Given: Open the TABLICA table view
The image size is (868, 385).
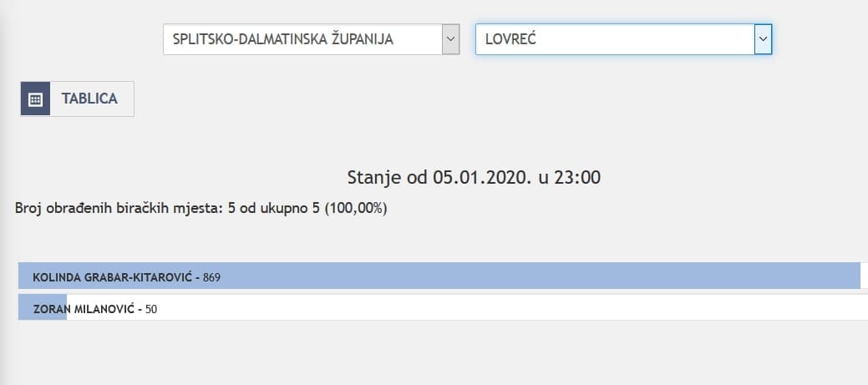Looking at the screenshot, I should tap(89, 99).
